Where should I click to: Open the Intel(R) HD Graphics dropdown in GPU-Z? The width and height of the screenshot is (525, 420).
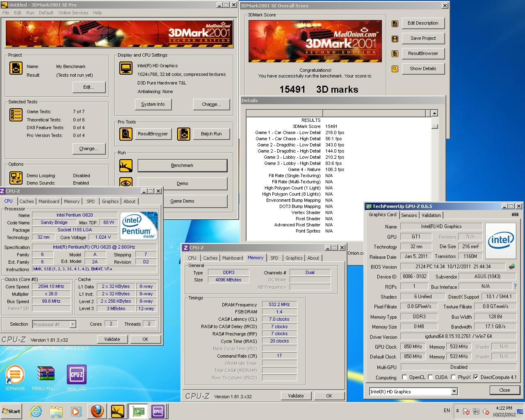[x=454, y=392]
